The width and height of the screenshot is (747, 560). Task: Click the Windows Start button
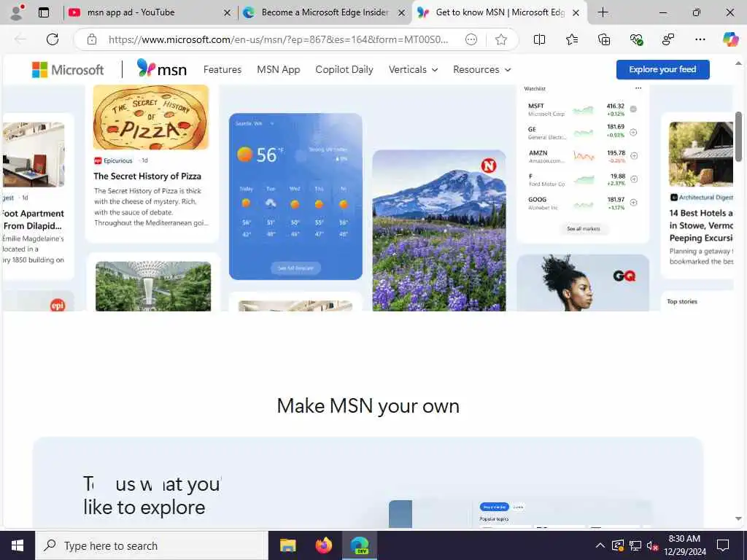pos(18,545)
